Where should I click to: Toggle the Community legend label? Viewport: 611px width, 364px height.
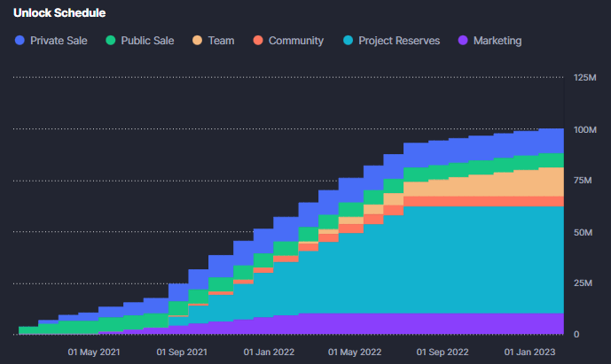click(x=295, y=41)
